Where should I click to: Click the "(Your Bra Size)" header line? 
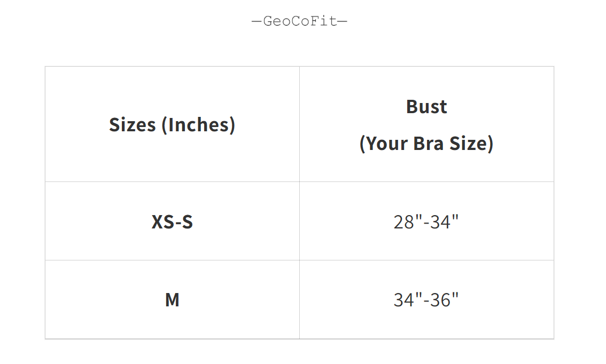(426, 143)
